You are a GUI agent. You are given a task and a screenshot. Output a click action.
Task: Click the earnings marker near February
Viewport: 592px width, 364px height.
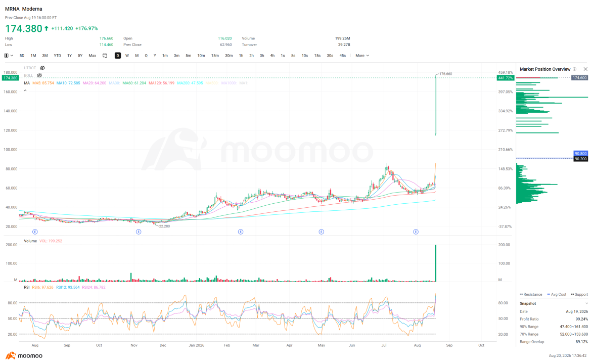point(241,232)
